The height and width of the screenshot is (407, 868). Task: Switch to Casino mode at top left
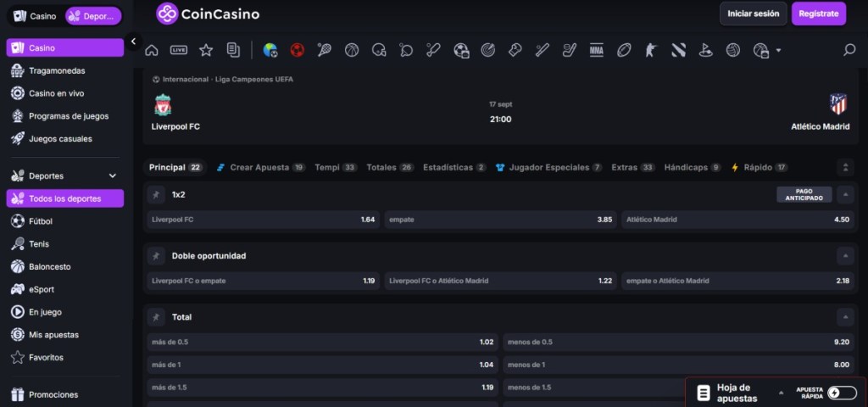pos(35,16)
